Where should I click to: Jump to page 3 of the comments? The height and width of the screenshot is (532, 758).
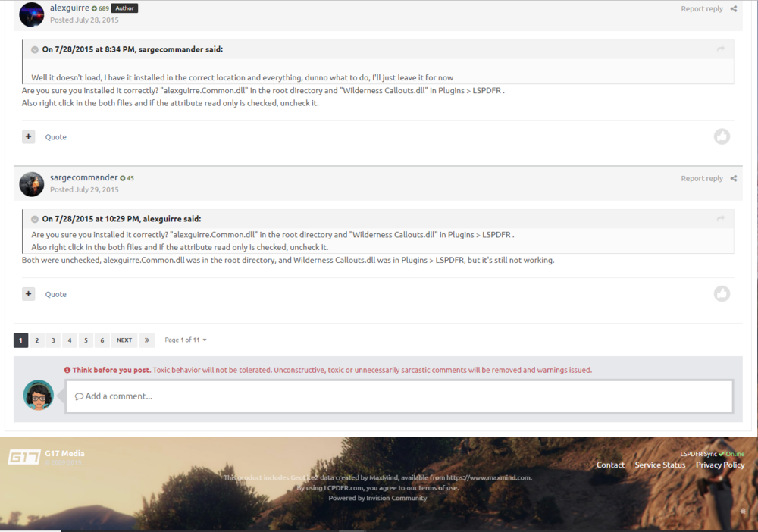coord(53,340)
